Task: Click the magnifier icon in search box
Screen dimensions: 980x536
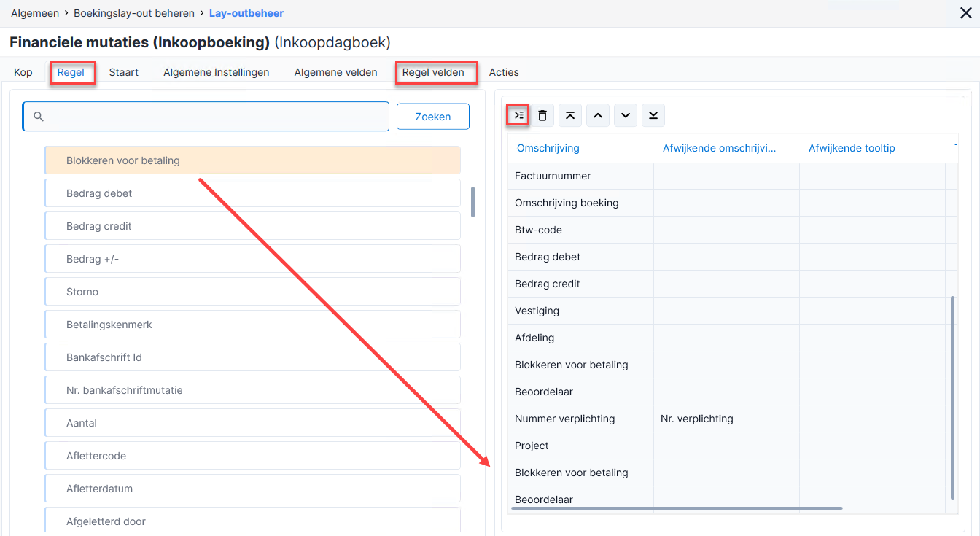Action: [39, 117]
